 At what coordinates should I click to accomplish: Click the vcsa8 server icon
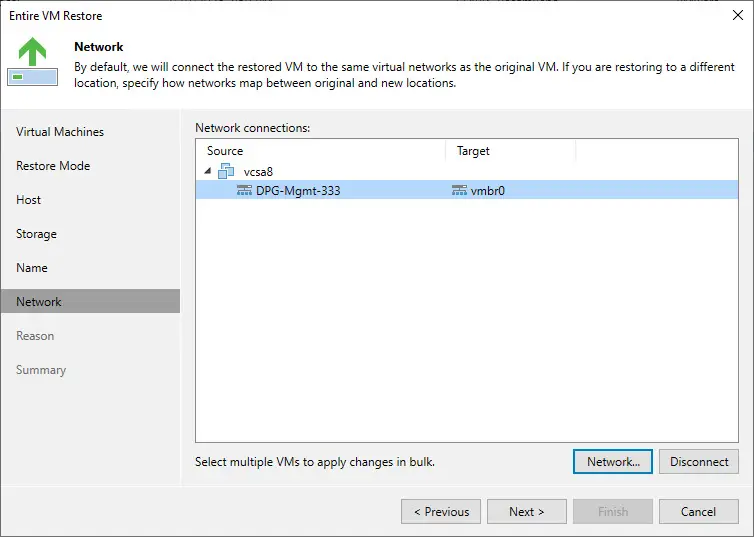pyautogui.click(x=226, y=171)
